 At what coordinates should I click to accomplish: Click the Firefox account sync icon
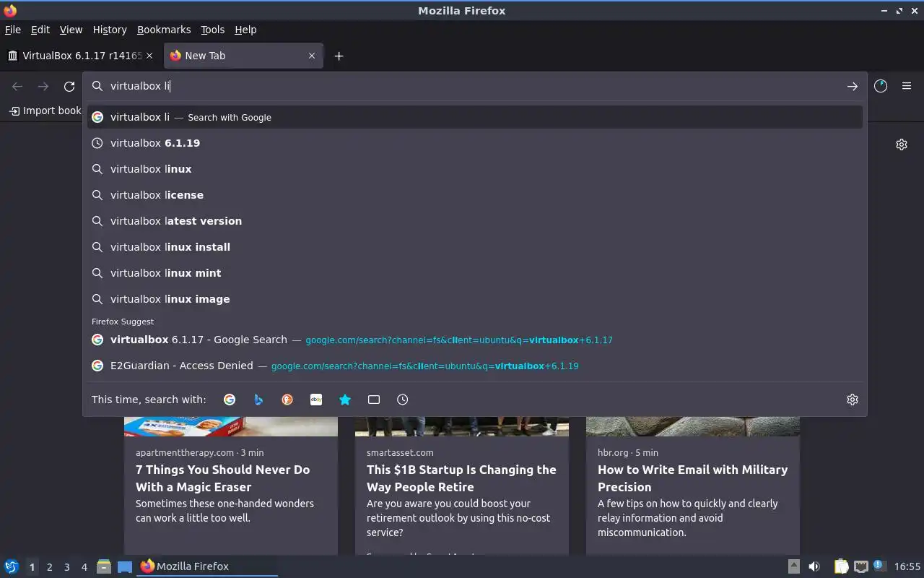pos(881,86)
